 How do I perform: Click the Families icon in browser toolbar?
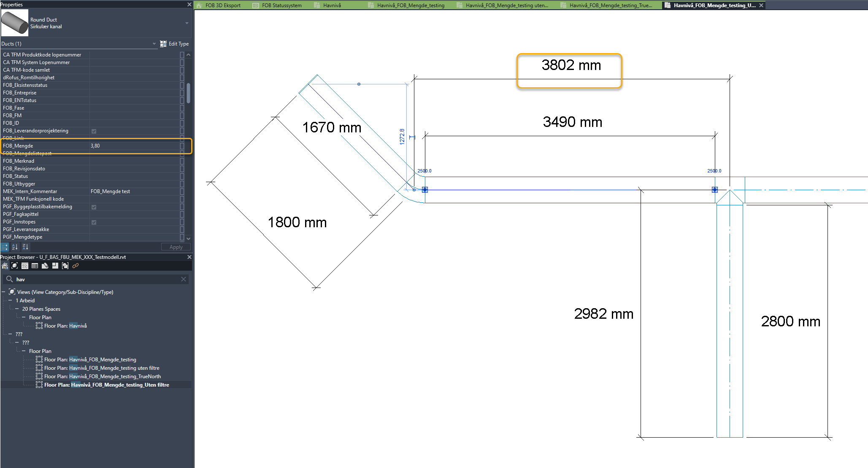55,266
